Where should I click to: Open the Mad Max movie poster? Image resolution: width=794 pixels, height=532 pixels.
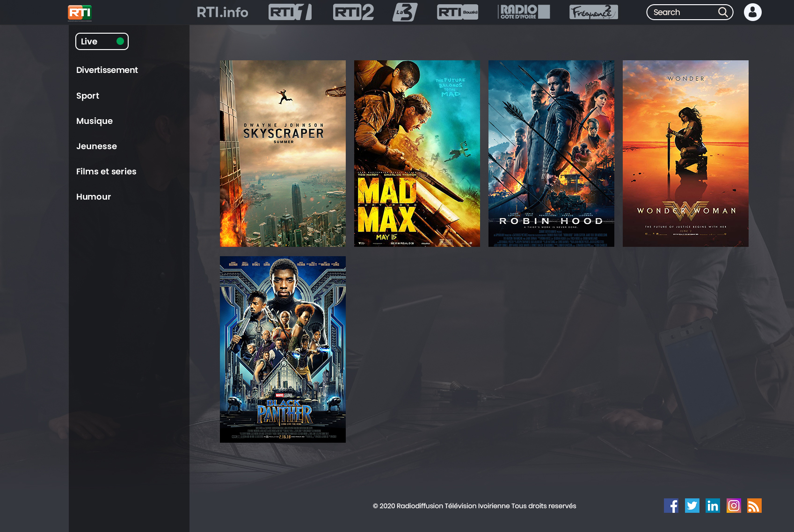tap(417, 153)
